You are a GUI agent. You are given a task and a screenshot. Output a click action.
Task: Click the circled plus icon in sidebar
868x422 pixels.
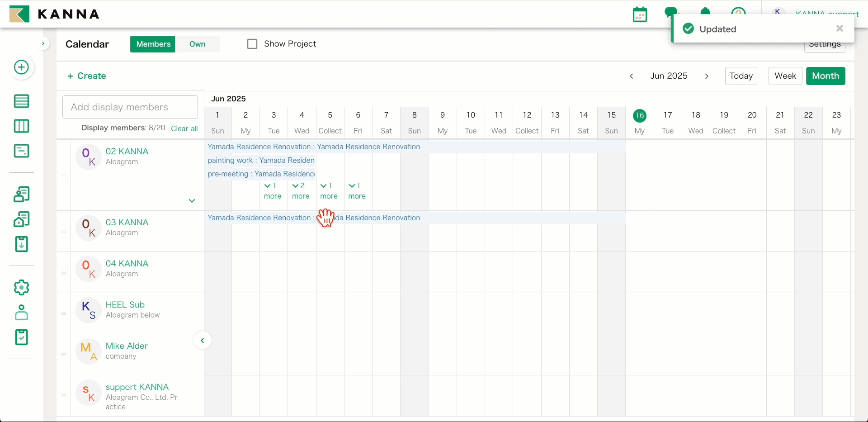point(21,67)
